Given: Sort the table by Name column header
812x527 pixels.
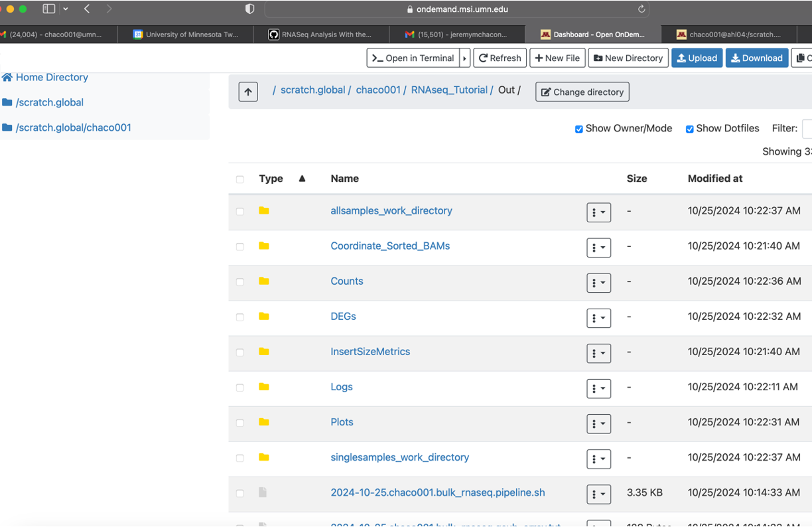Looking at the screenshot, I should [345, 179].
